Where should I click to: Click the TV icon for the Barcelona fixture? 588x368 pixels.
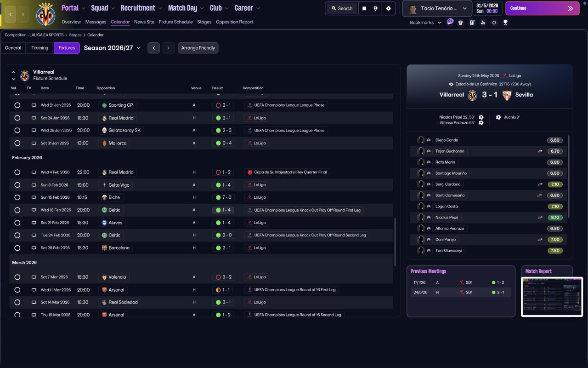[34, 248]
